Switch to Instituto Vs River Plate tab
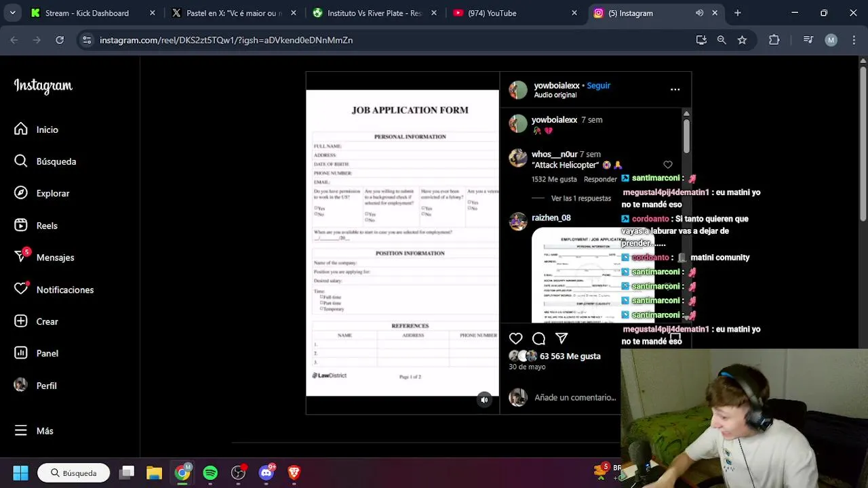Image resolution: width=868 pixels, height=488 pixels. pyautogui.click(x=374, y=13)
